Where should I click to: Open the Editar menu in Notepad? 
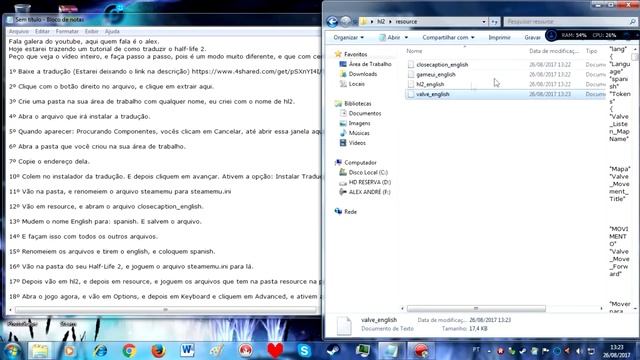[x=42, y=31]
